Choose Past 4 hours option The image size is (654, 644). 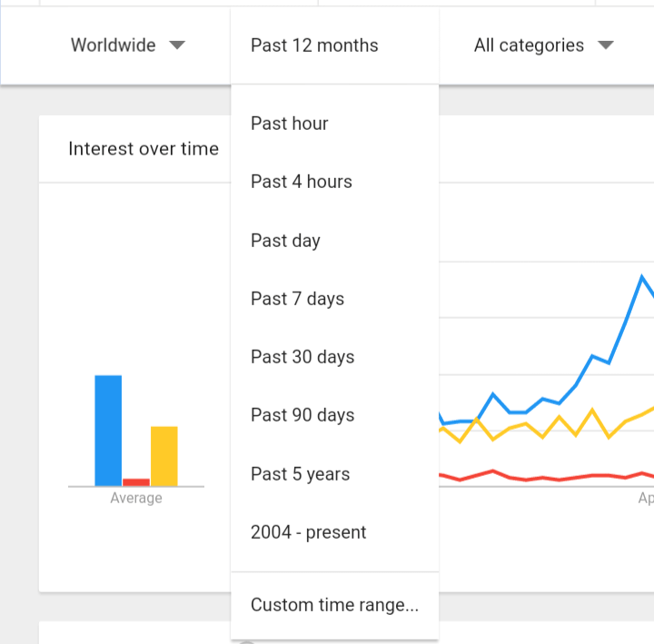302,182
